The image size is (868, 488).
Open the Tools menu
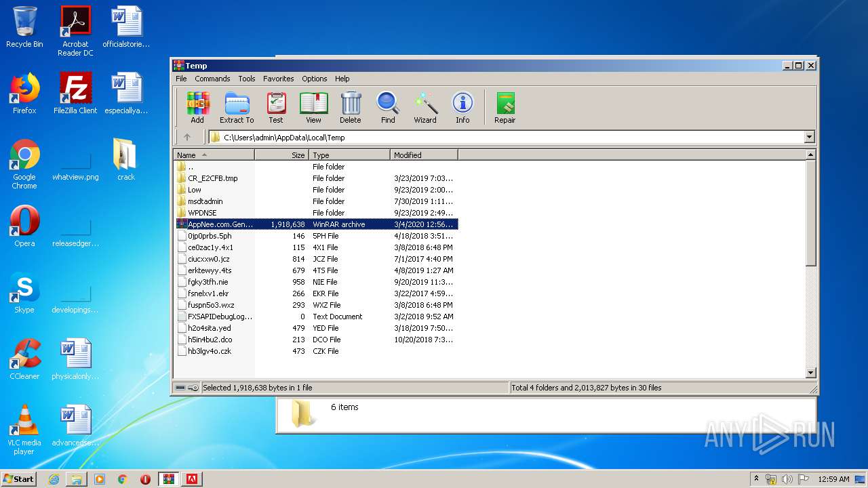tap(247, 79)
